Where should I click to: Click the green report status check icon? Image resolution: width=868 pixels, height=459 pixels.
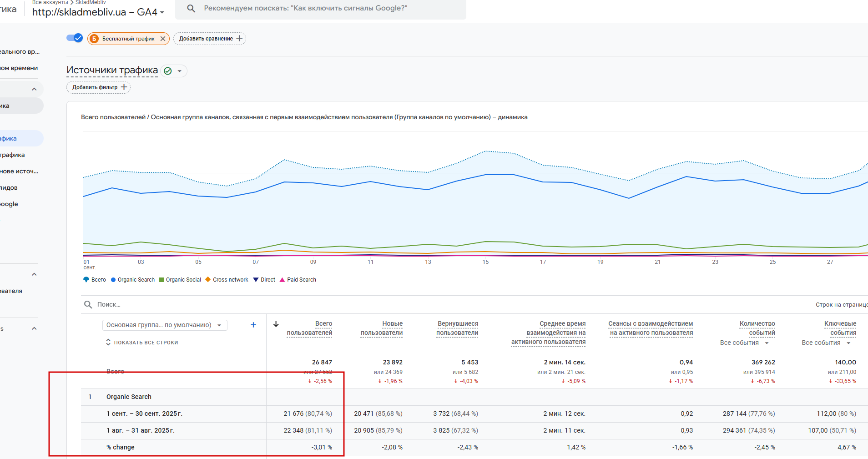pos(168,71)
